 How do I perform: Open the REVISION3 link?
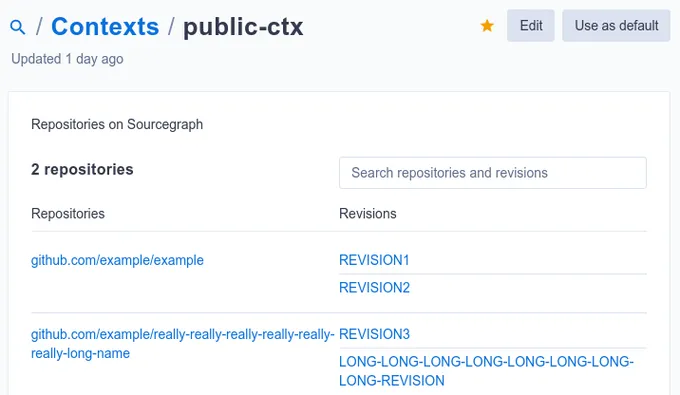point(374,334)
